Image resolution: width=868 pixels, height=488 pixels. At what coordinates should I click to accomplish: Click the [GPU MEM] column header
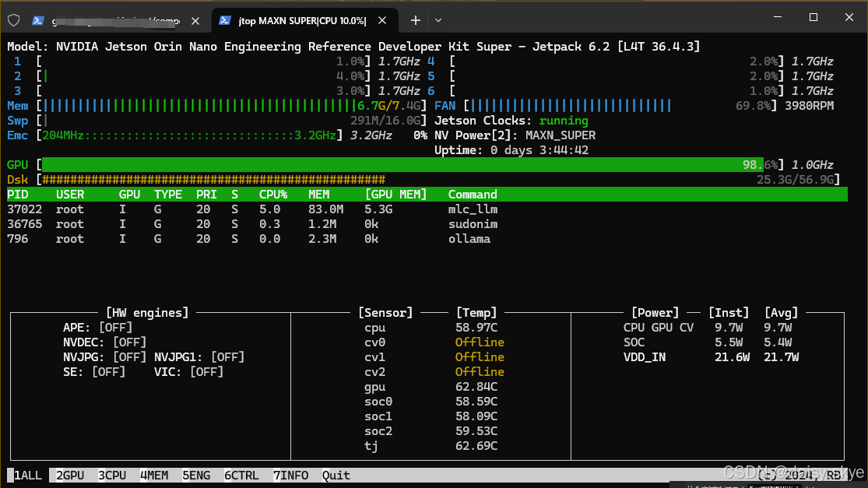395,195
